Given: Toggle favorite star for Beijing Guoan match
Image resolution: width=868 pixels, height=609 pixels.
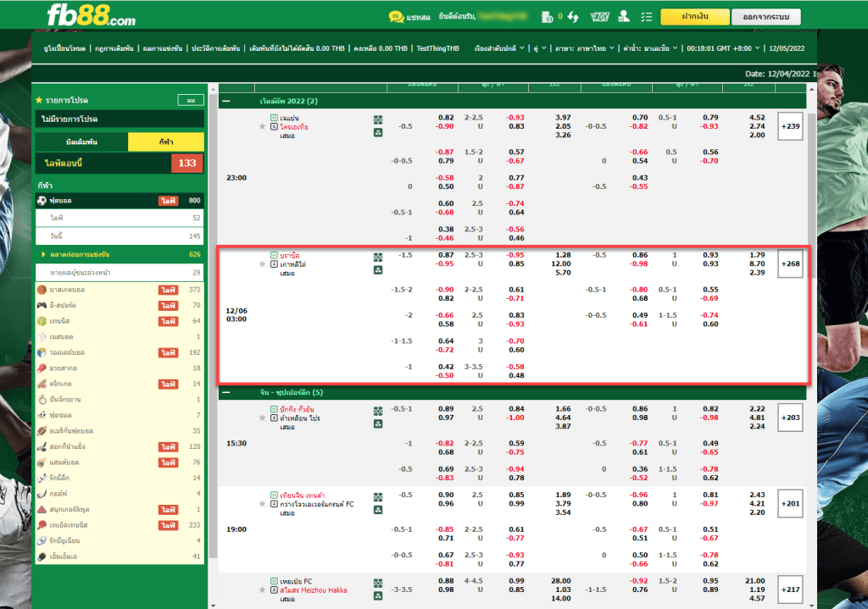Looking at the screenshot, I should coord(263,418).
